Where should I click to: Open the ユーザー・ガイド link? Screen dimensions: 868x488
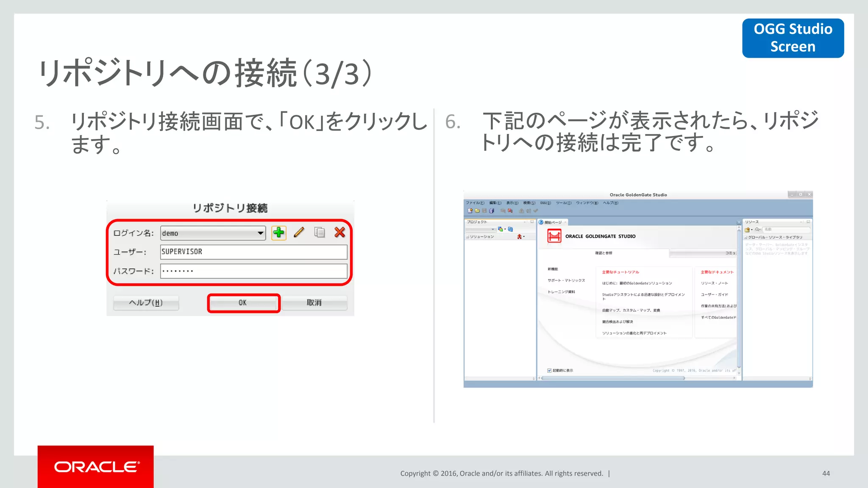(x=714, y=295)
